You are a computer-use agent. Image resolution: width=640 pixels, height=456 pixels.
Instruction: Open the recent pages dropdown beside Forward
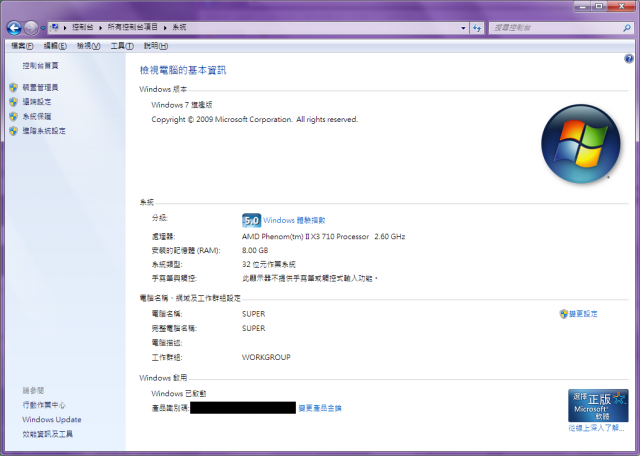[43, 28]
